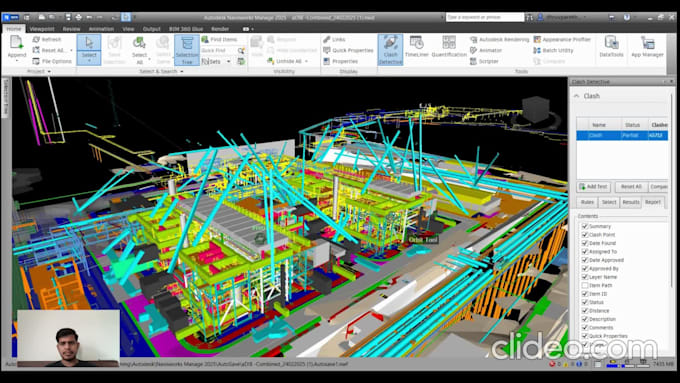This screenshot has width=680, height=383.
Task: Switch to the Render ribbon tab
Action: [220, 29]
